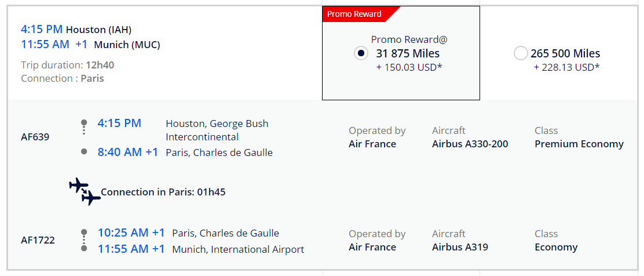
Task: Click the route dots icon beside AF639
Action: 84,137
